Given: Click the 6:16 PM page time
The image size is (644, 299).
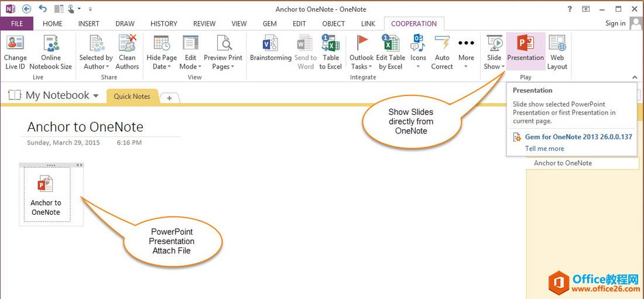Looking at the screenshot, I should pos(129,143).
